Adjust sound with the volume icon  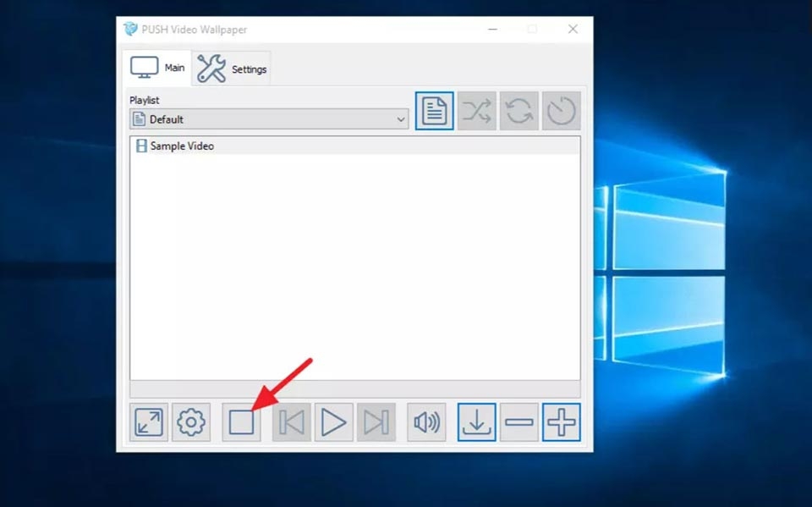tap(426, 421)
